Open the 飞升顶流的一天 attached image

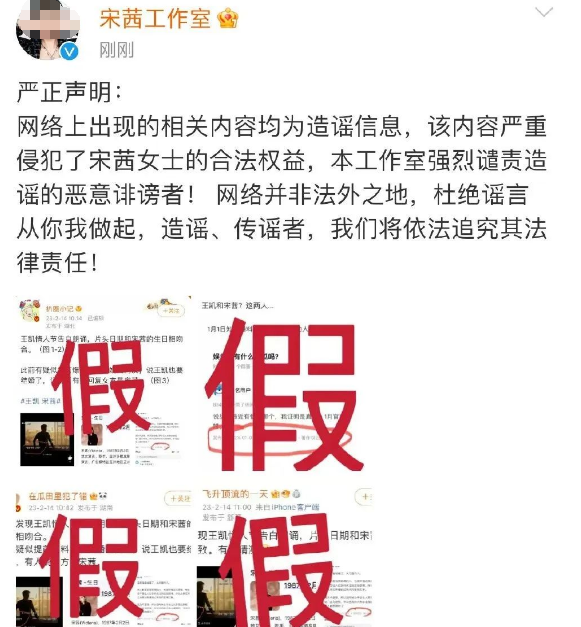pos(284,558)
